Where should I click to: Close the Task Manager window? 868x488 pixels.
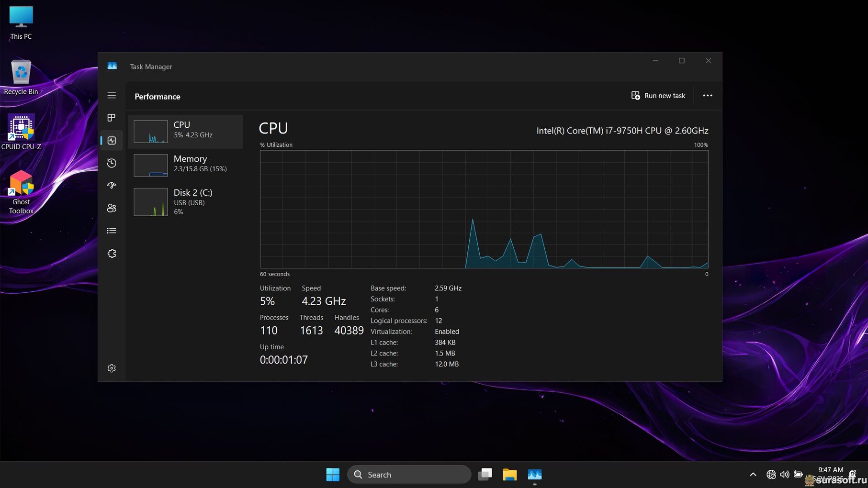(x=708, y=61)
